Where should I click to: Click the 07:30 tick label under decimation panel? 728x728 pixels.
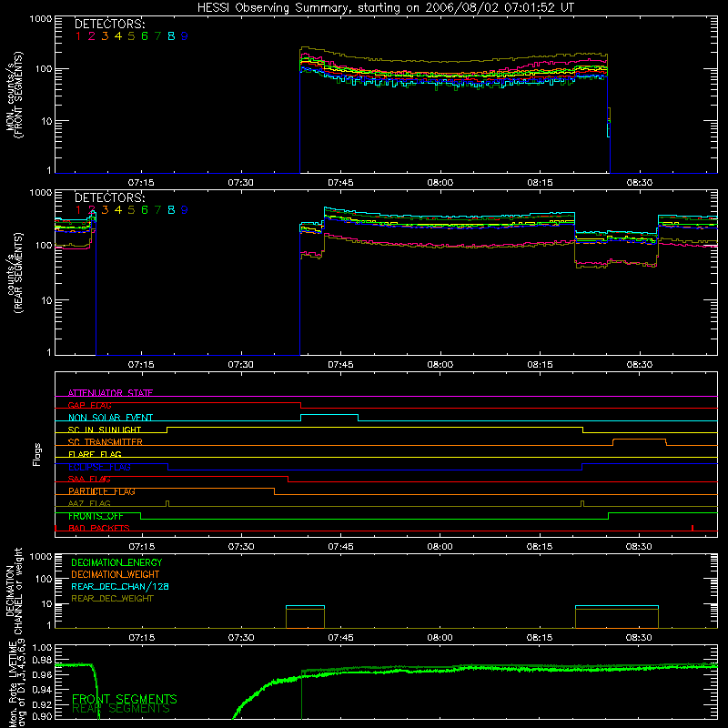click(x=241, y=638)
